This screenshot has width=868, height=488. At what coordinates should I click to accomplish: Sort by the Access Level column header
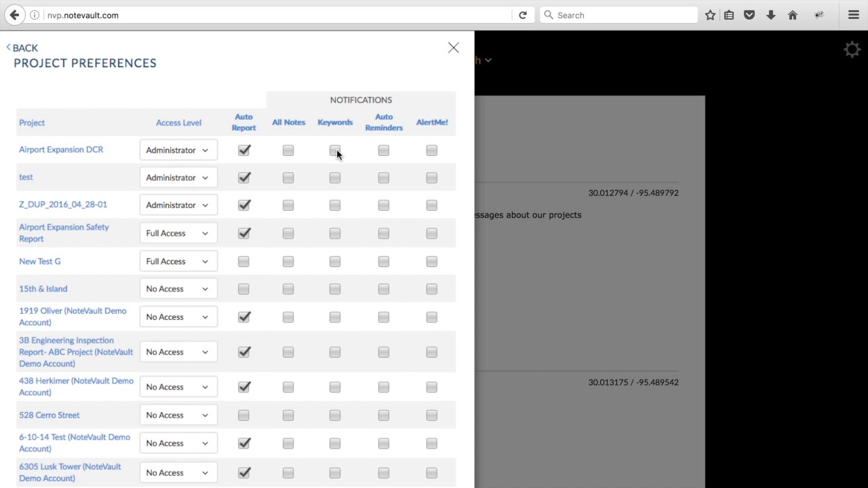178,123
